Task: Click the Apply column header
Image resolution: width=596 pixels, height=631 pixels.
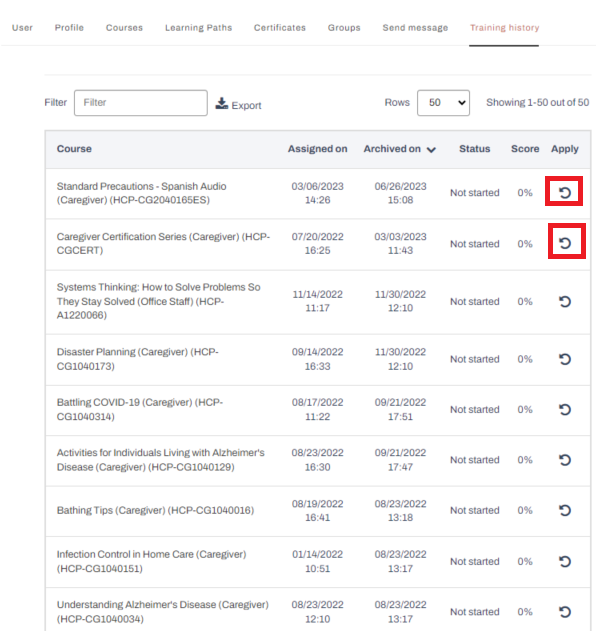Action: click(x=565, y=149)
